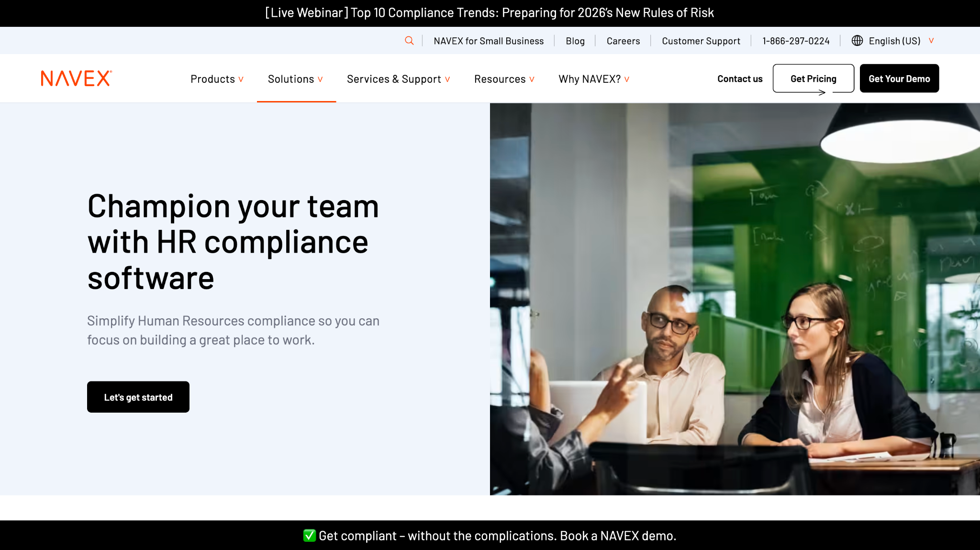Open the Solutions dropdown menu

tap(296, 79)
